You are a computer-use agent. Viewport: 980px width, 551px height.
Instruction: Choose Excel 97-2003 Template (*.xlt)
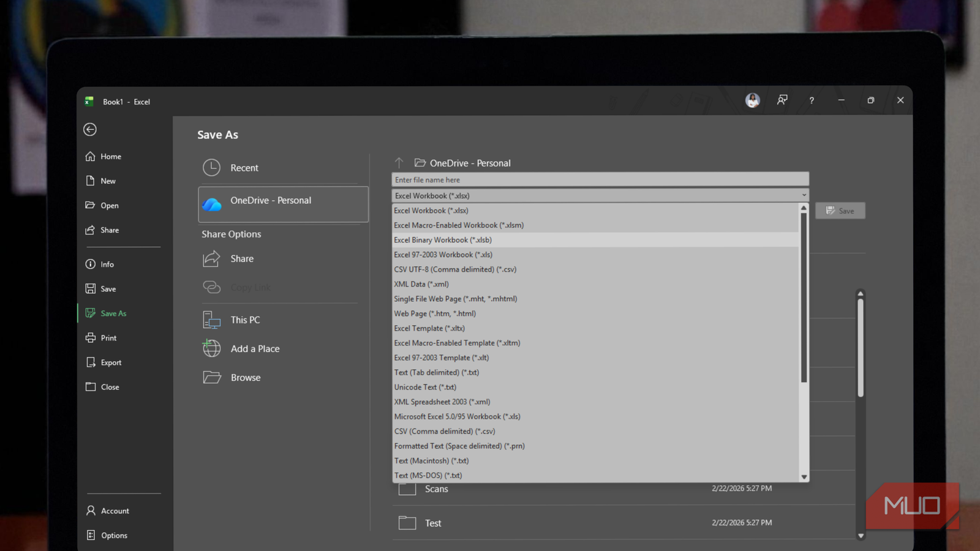point(595,358)
